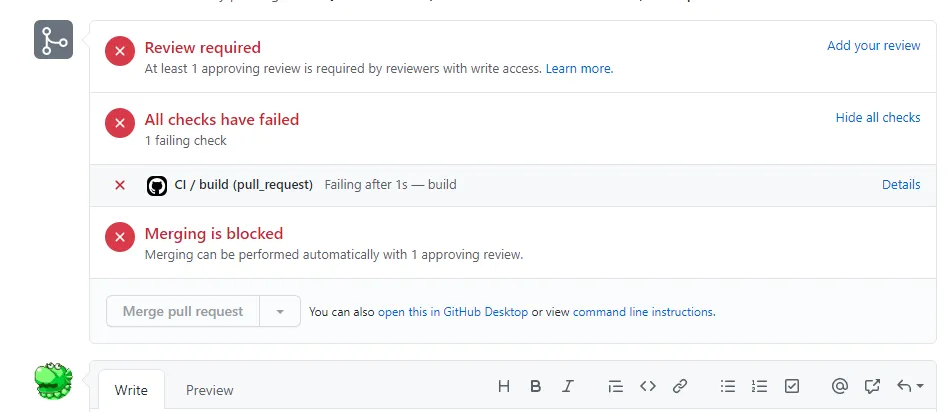Viewport: 951px width, 412px height.
Task: Open the green user avatar
Action: pos(54,381)
